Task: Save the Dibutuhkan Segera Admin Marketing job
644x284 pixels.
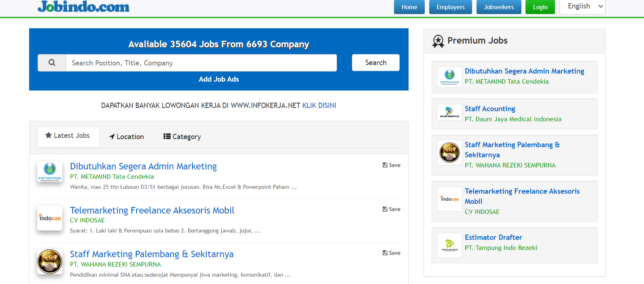Action: pyautogui.click(x=392, y=165)
